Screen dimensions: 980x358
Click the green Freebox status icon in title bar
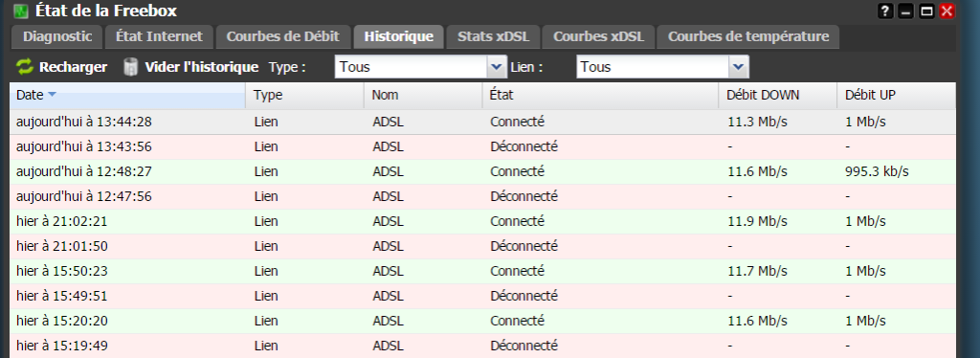point(21,11)
